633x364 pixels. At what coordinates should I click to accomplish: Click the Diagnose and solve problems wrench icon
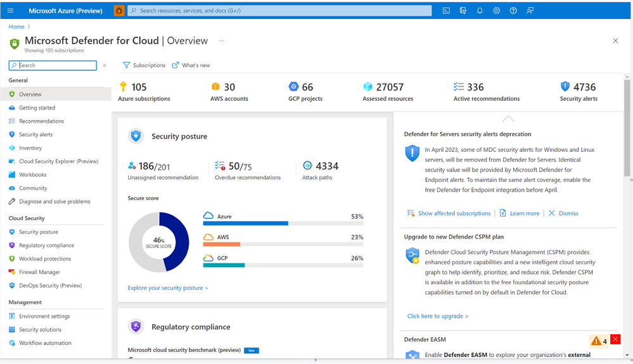tap(11, 201)
